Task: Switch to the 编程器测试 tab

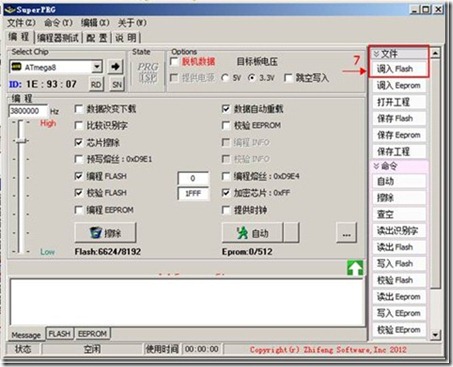Action: pyautogui.click(x=58, y=38)
